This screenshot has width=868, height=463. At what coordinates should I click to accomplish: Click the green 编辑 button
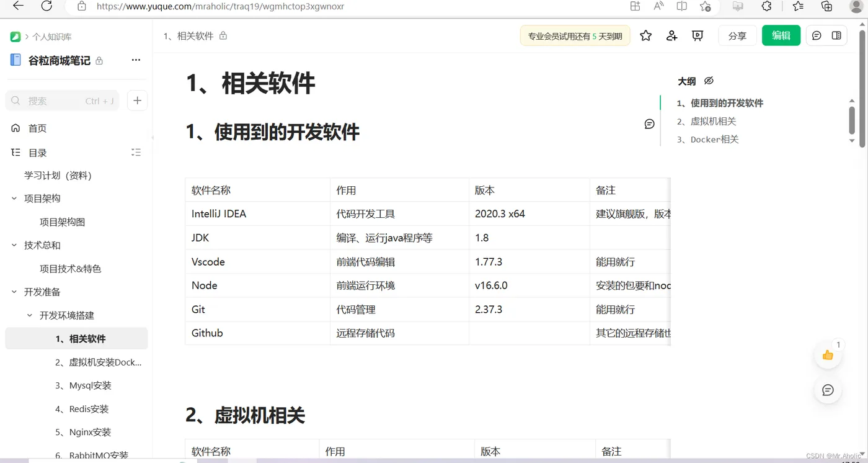coord(781,35)
